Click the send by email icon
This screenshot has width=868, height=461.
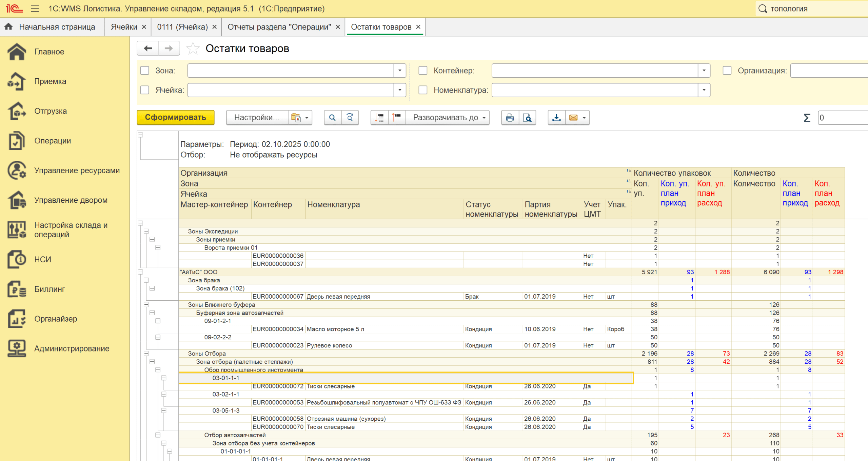[573, 118]
